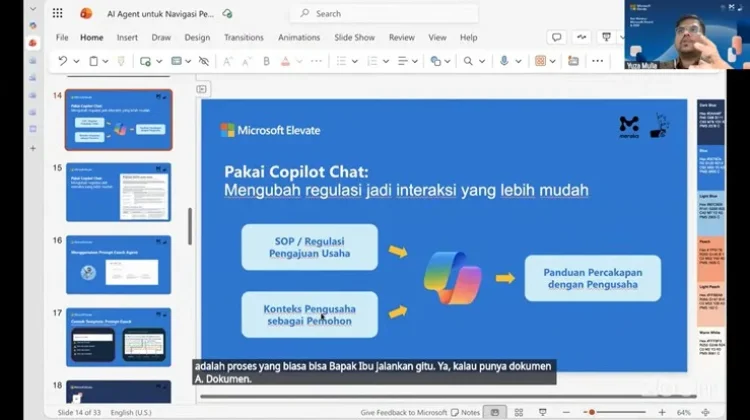Click the document title AI Agent untuk Navigasi
The image size is (750, 420).
point(160,14)
